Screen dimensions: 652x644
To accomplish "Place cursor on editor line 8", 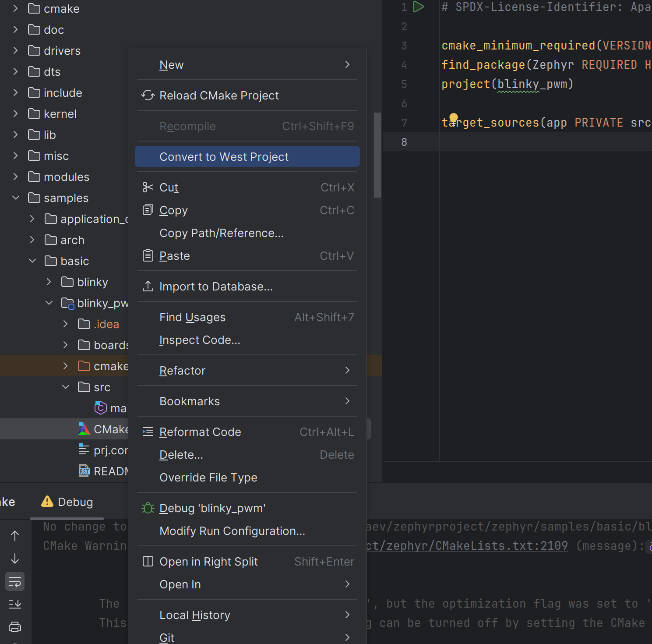I will coord(546,142).
